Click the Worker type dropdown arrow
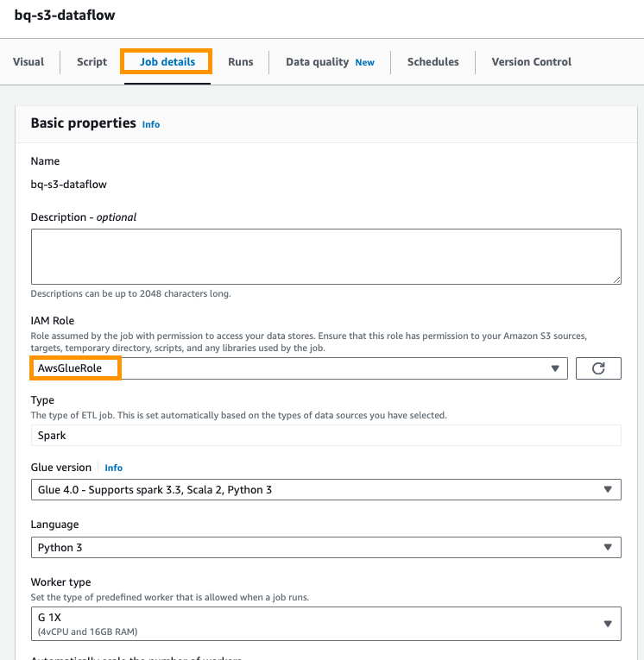This screenshot has height=660, width=644. pos(607,624)
